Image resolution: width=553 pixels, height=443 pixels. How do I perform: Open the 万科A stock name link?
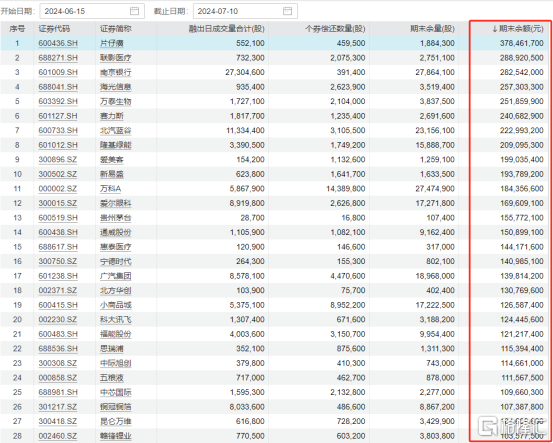pyautogui.click(x=110, y=189)
